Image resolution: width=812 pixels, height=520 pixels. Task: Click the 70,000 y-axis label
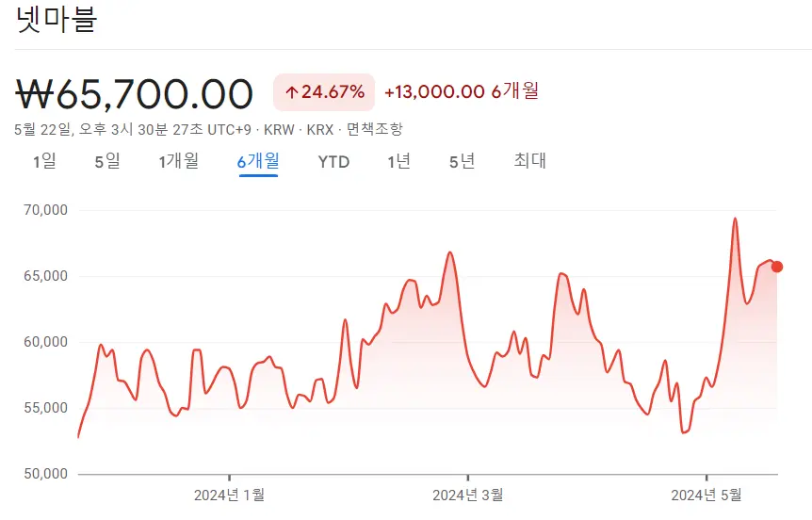click(x=43, y=210)
